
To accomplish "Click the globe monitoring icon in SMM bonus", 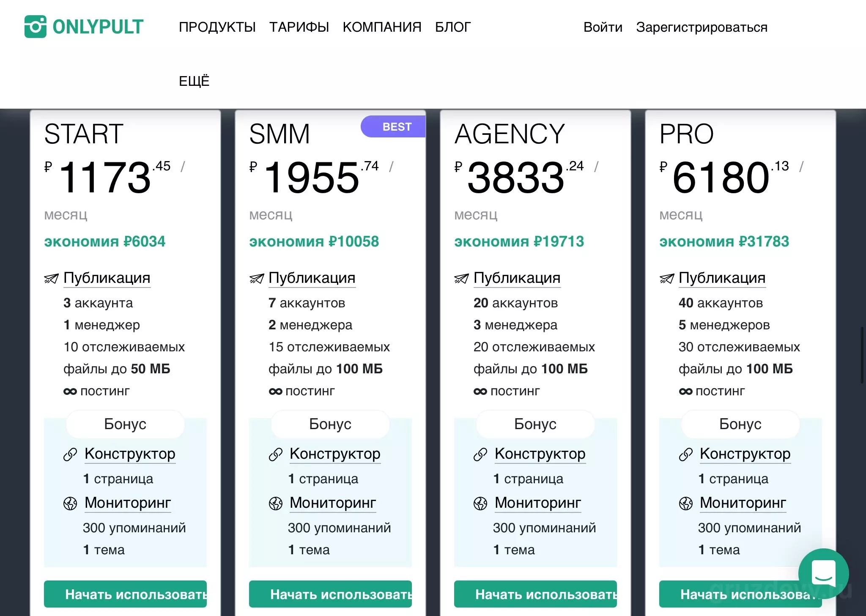I will 275,504.
